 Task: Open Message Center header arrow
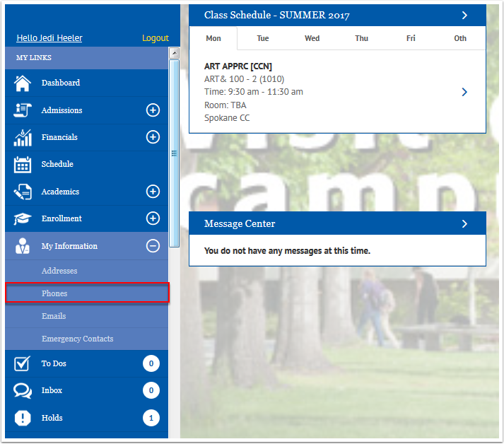(464, 224)
